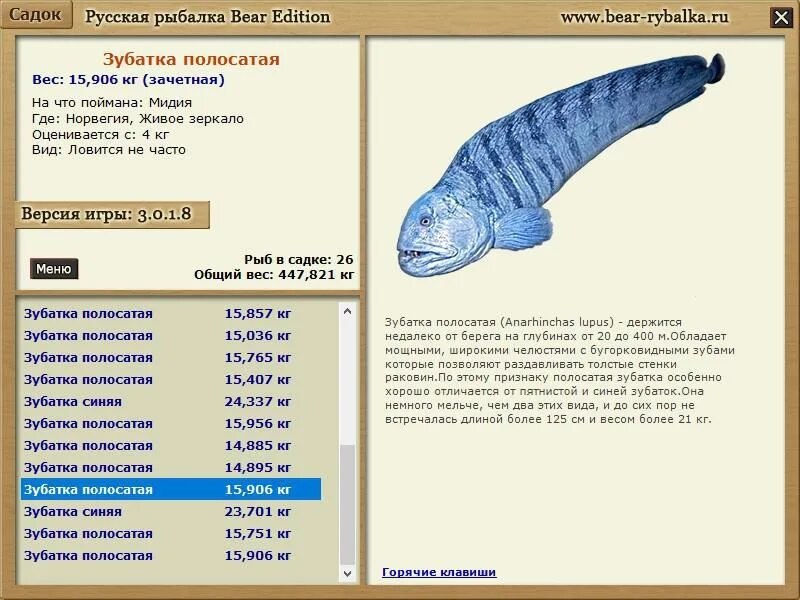This screenshot has height=600, width=800.
Task: Click the Вес: 15,906 кг (зачетная) line
Action: coord(128,80)
